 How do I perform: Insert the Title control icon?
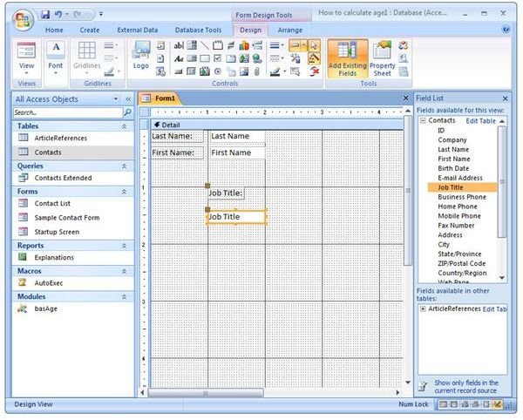(160, 45)
